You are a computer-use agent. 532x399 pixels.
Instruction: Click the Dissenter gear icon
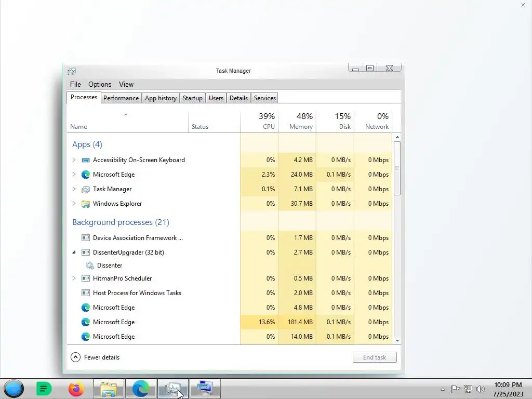tap(89, 265)
